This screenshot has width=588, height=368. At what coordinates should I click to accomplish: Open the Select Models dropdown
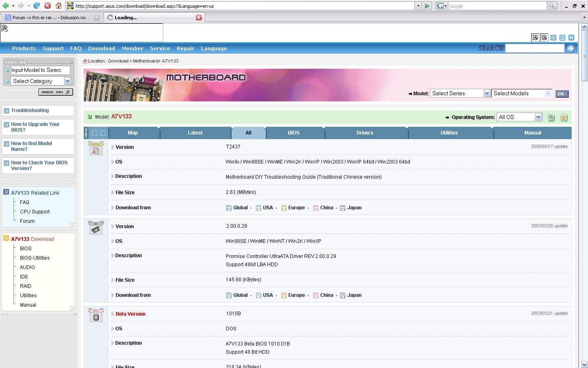(522, 93)
